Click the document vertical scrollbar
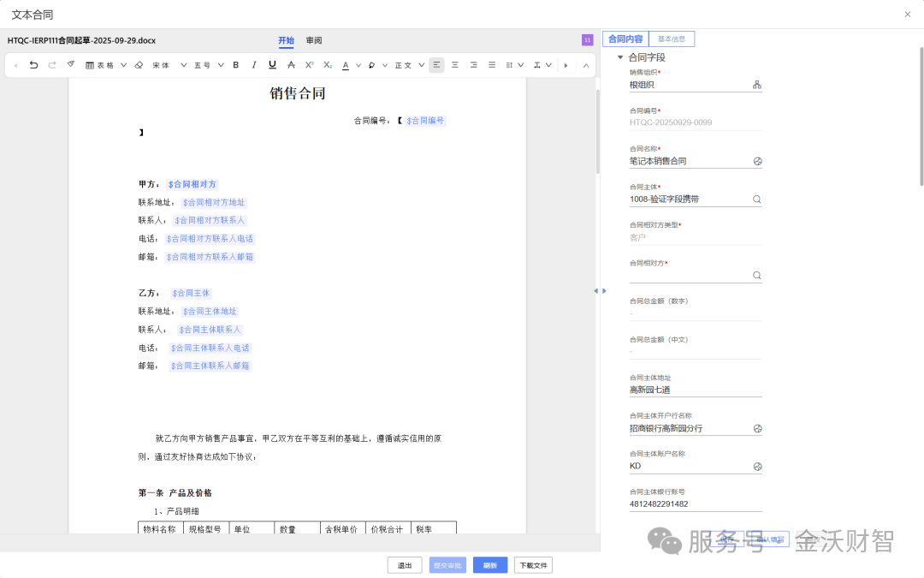Viewport: 924px width, 578px height. [x=597, y=133]
